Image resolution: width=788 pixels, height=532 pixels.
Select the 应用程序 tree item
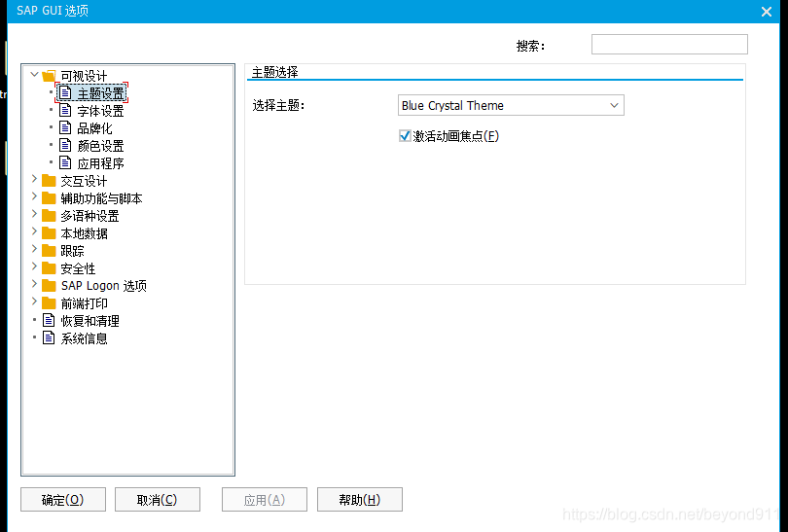coord(100,163)
